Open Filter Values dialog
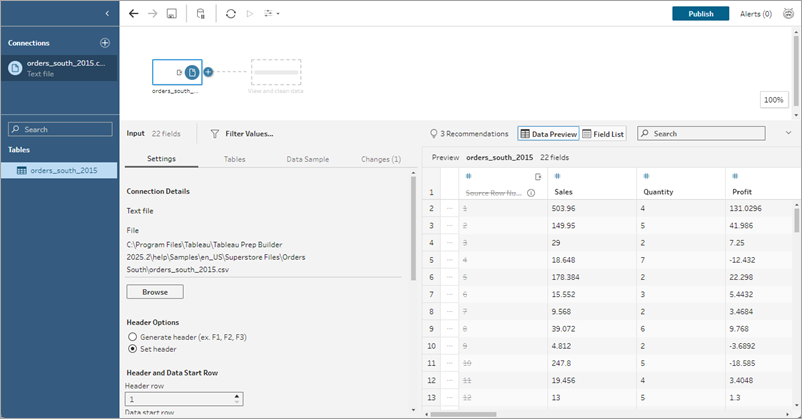The image size is (802, 419). 242,134
